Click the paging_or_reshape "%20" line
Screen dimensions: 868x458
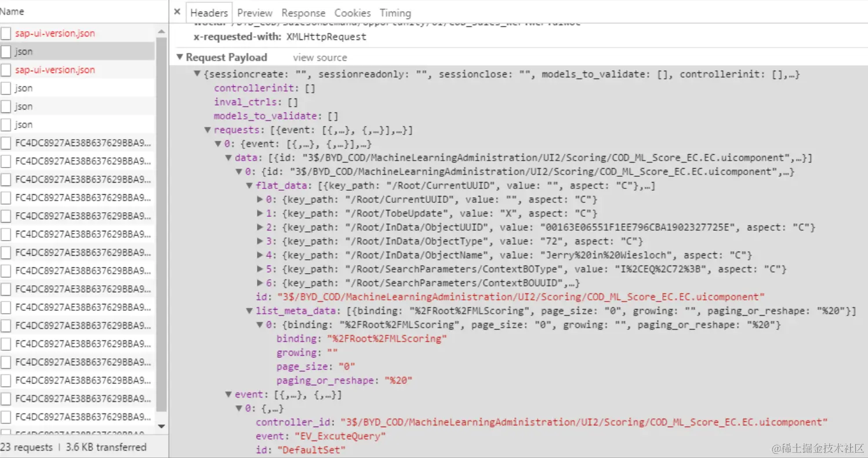[344, 380]
